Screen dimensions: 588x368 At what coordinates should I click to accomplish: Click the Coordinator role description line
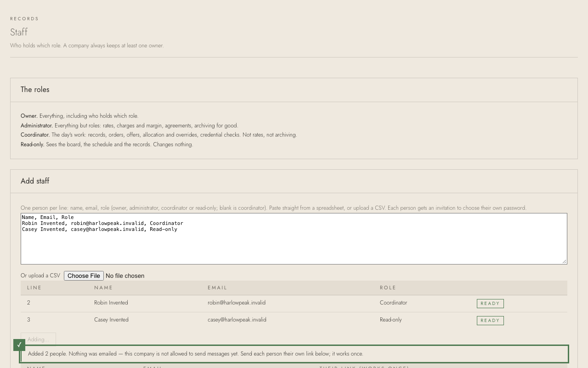pos(159,135)
